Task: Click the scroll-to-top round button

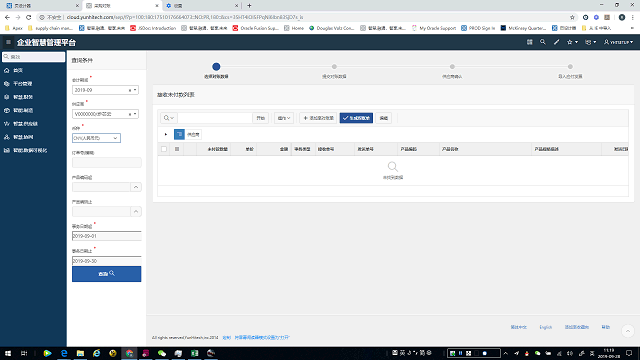Action: coord(628,331)
